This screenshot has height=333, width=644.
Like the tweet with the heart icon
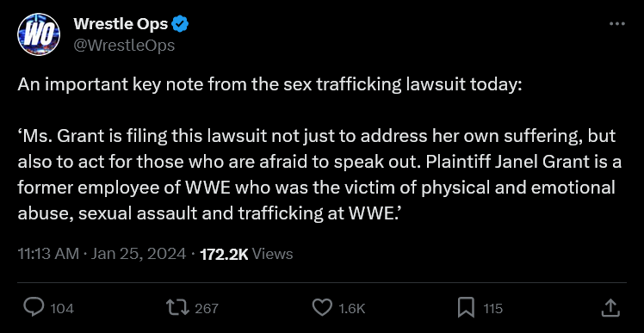pos(322,308)
